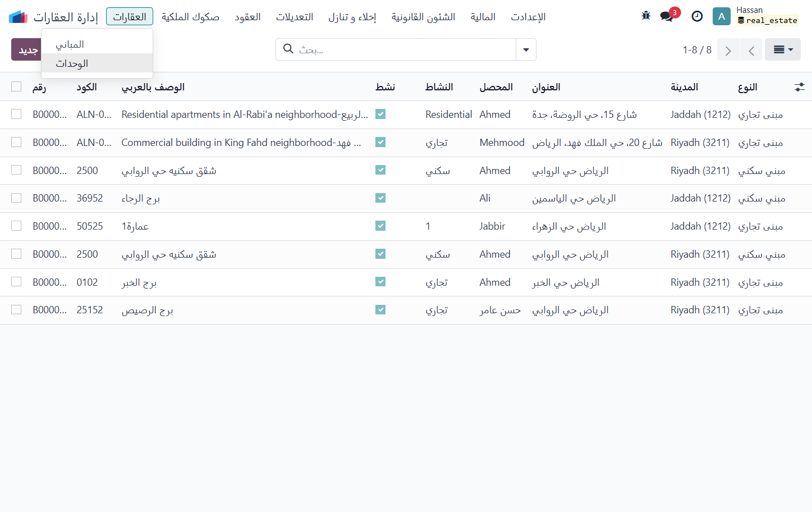The width and height of the screenshot is (812, 512).
Task: Click the user avatar letter A
Action: [722, 16]
